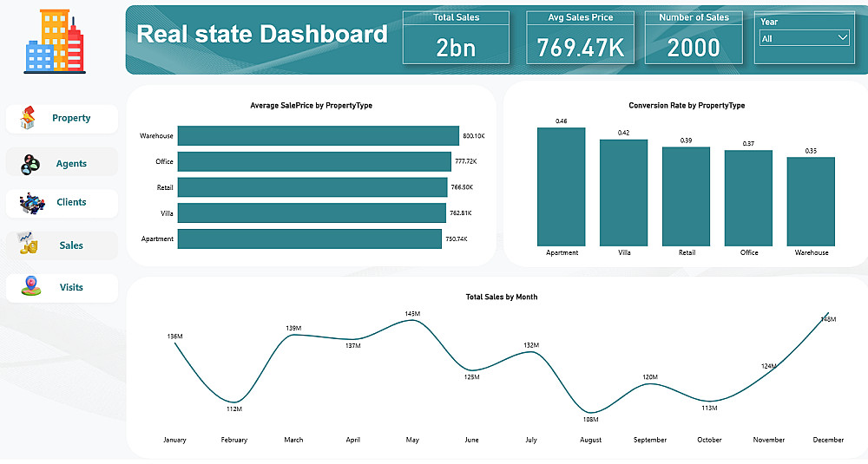Screen dimensions: 868x464
Task: Click the coins chart icon beside Sales
Action: [28, 244]
